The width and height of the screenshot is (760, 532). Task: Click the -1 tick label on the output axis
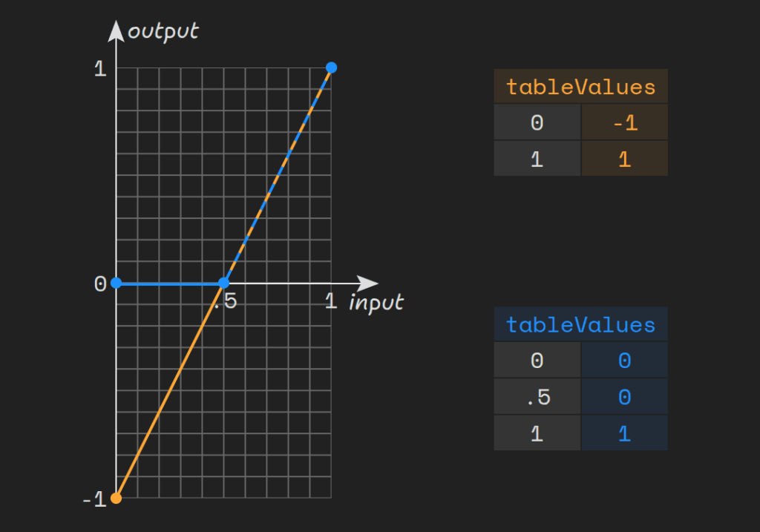(94, 499)
